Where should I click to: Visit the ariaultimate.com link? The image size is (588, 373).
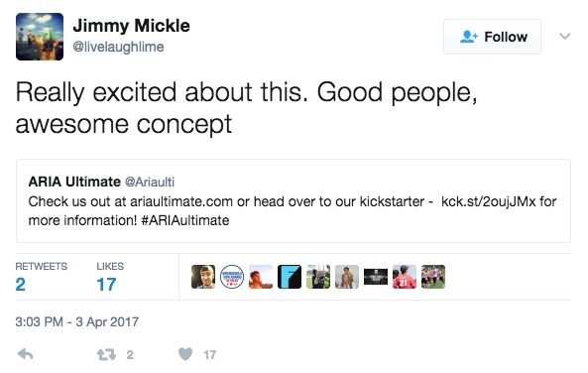181,201
